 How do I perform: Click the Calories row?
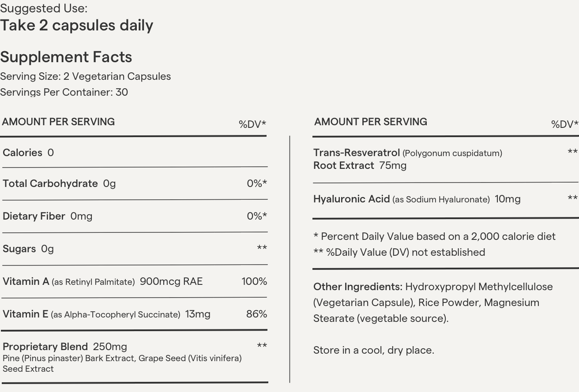(28, 153)
